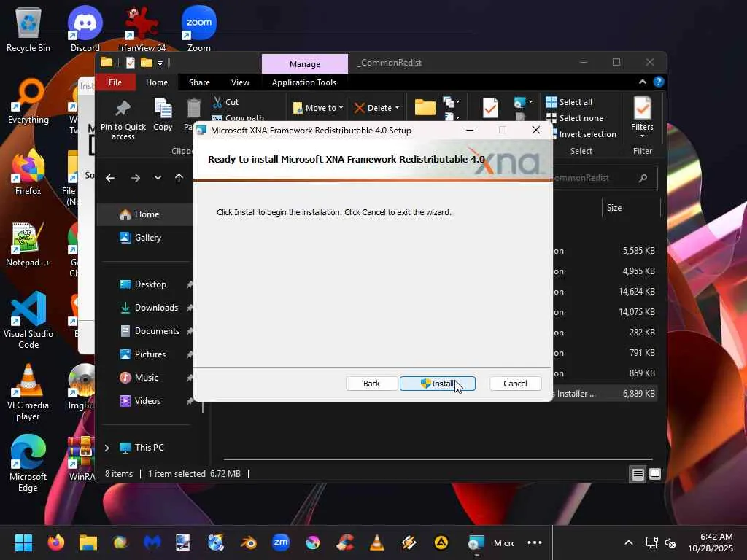Image resolution: width=747 pixels, height=560 pixels.
Task: Open File Explorer from taskbar
Action: coord(88,542)
